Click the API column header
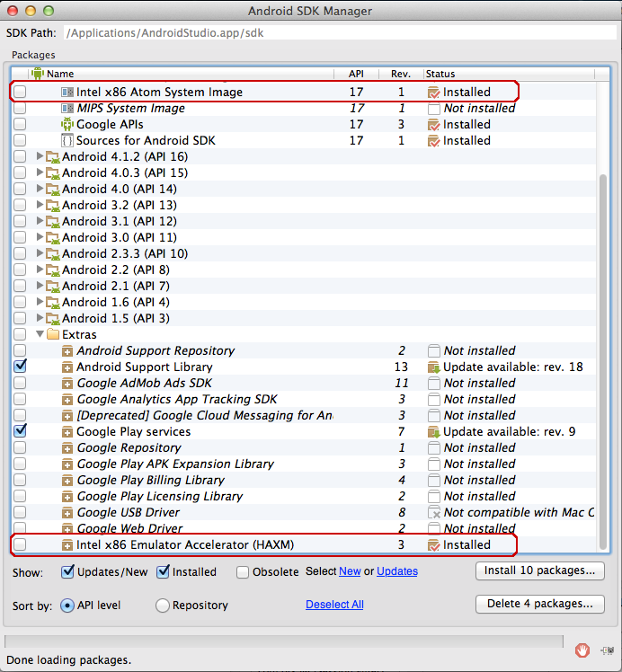Viewport: 622px width, 672px height. tap(356, 74)
